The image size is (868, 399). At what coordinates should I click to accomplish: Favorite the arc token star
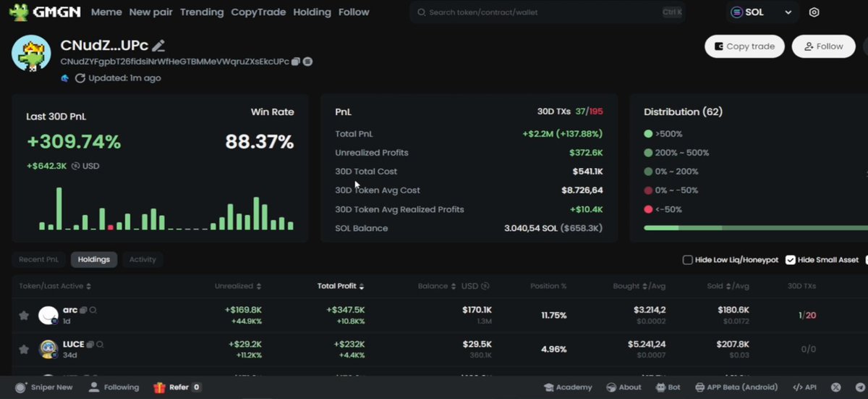[24, 316]
